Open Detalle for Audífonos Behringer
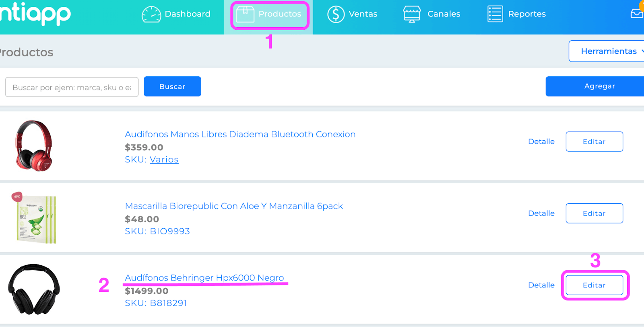Screen dimensions: 644x330 (x=541, y=285)
